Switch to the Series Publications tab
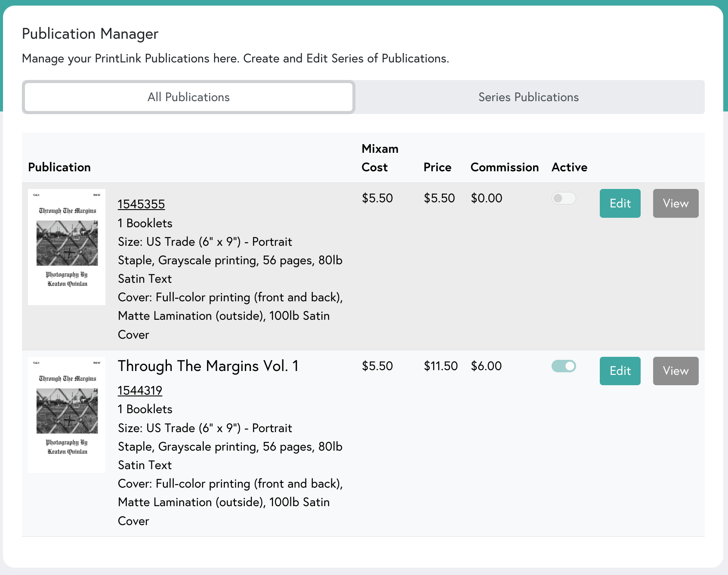This screenshot has height=575, width=728. pos(529,97)
